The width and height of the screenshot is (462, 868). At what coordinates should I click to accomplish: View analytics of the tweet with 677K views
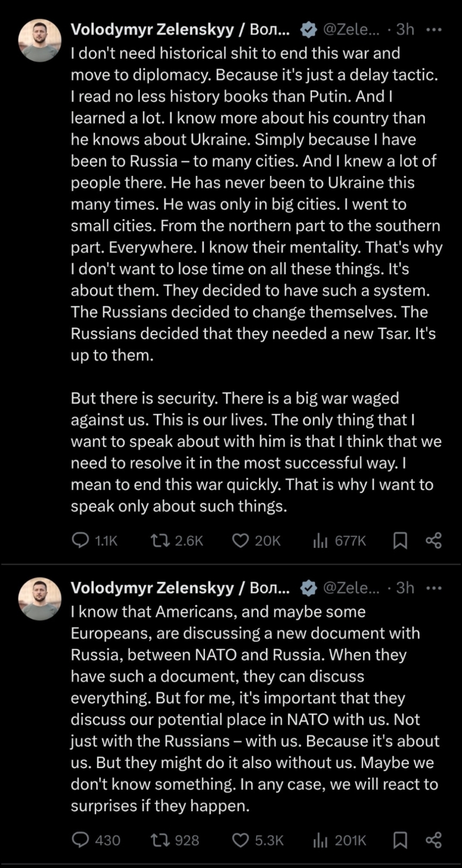(320, 540)
